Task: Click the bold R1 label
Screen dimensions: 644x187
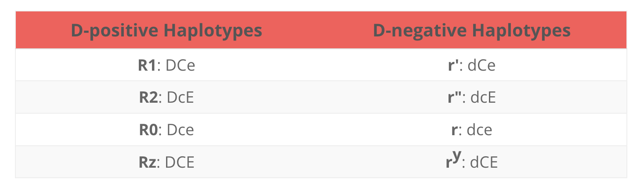Action: 148,65
